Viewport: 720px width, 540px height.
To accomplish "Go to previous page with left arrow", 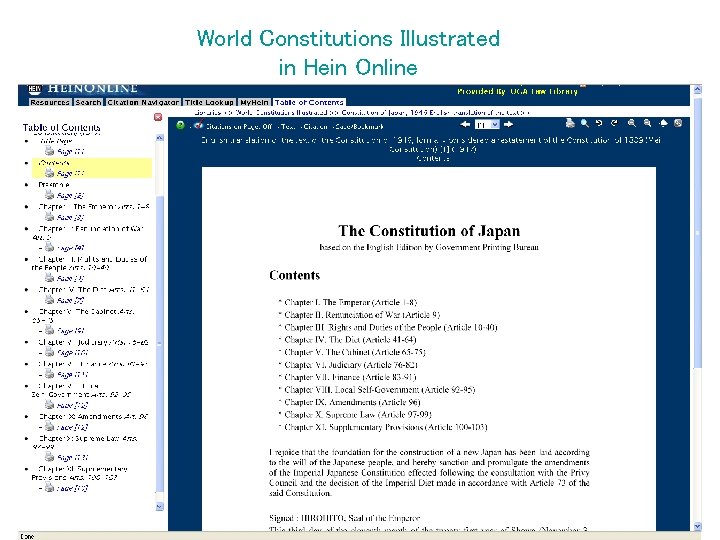I will pyautogui.click(x=465, y=124).
